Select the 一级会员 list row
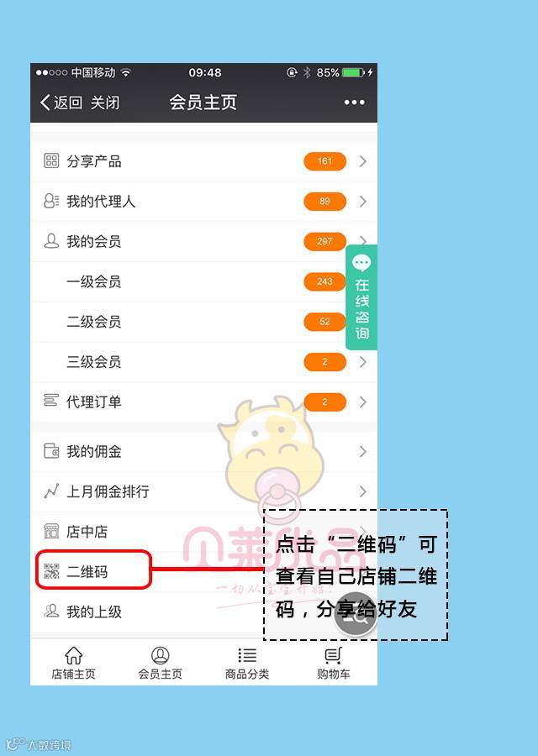 [203, 281]
